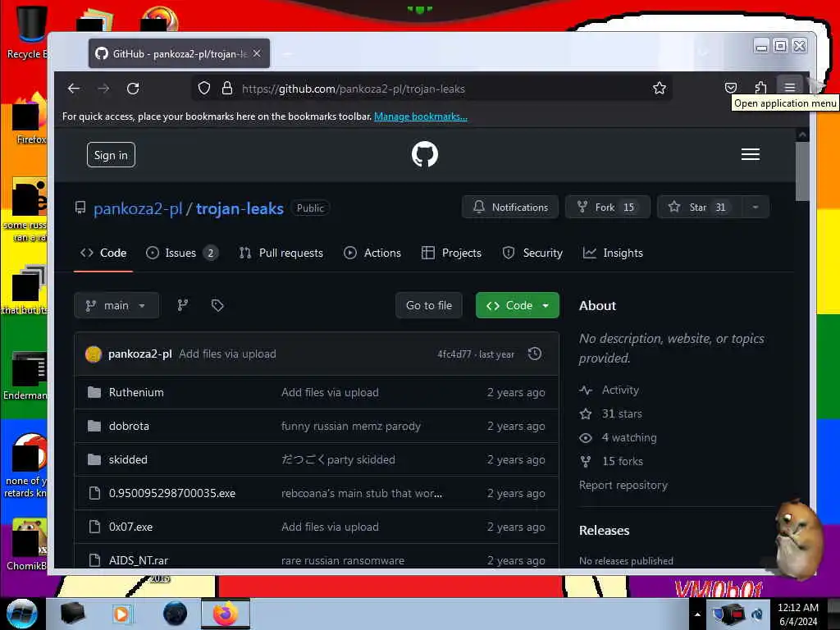Viewport: 840px width, 630px height.
Task: Open Activity link in About
Action: 620,390
